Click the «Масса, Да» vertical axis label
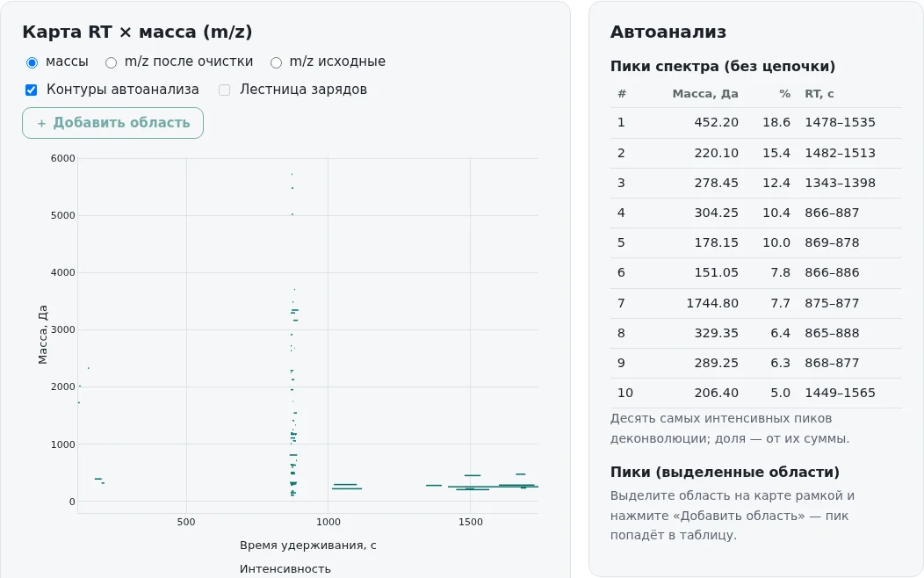 coord(42,334)
